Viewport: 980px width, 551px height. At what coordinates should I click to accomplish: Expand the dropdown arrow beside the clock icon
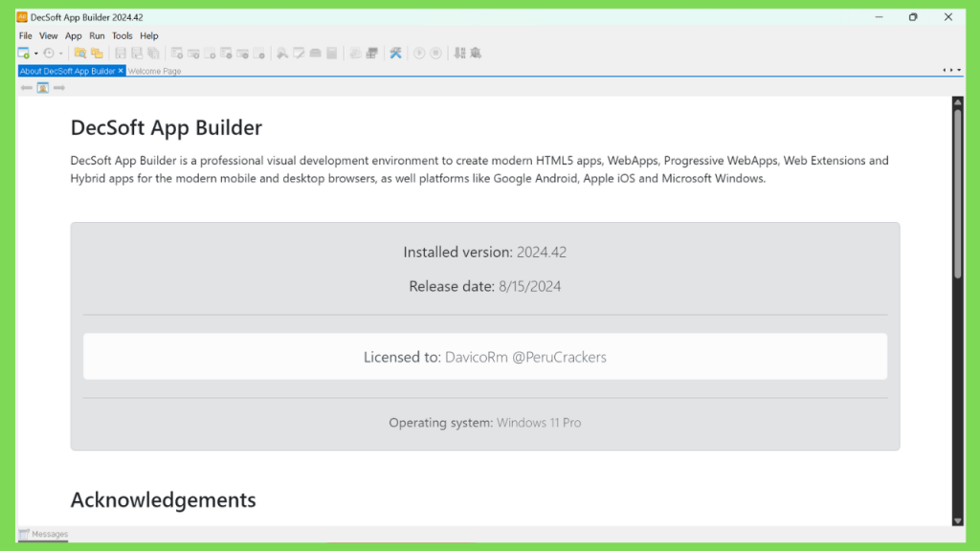[60, 54]
